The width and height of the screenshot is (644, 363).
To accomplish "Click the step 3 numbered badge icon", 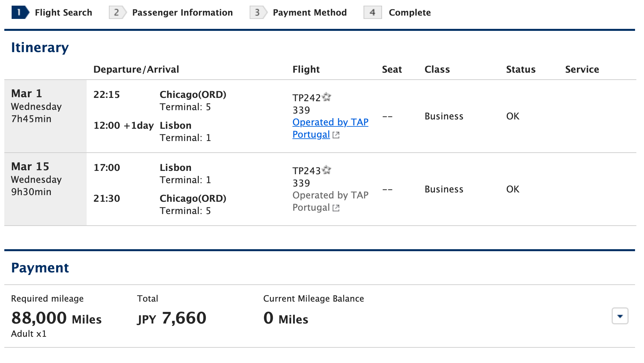I will 258,12.
